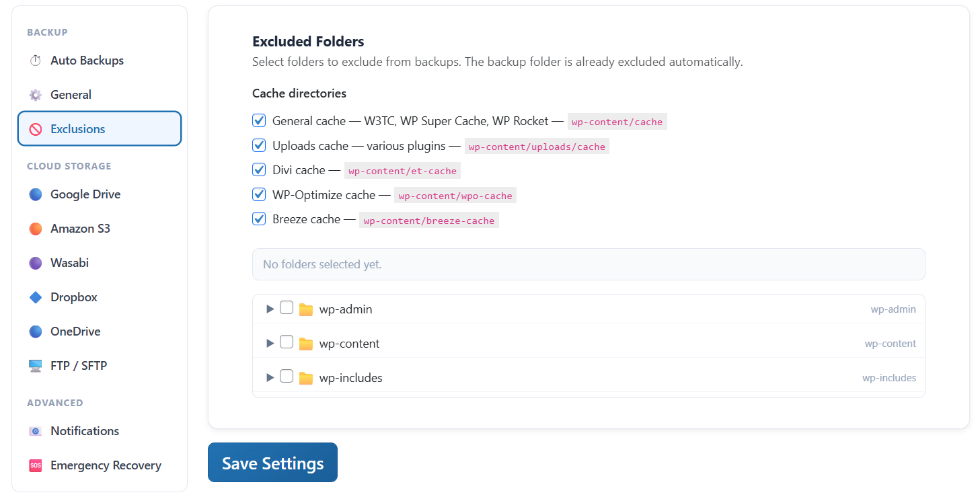Click the Save Settings button

pyautogui.click(x=272, y=463)
